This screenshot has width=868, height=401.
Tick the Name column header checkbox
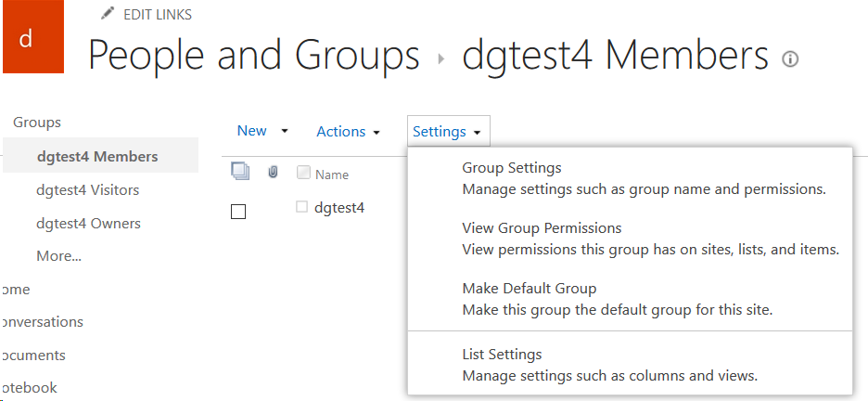pos(303,173)
